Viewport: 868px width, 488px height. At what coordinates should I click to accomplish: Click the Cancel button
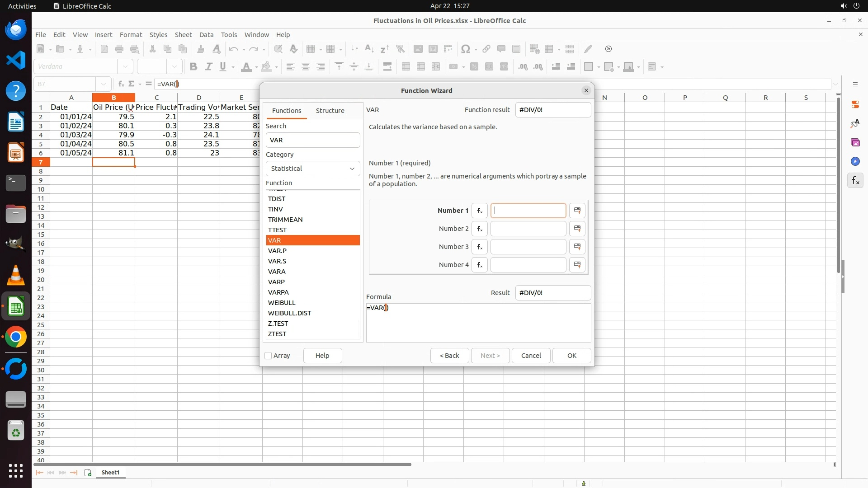click(531, 356)
